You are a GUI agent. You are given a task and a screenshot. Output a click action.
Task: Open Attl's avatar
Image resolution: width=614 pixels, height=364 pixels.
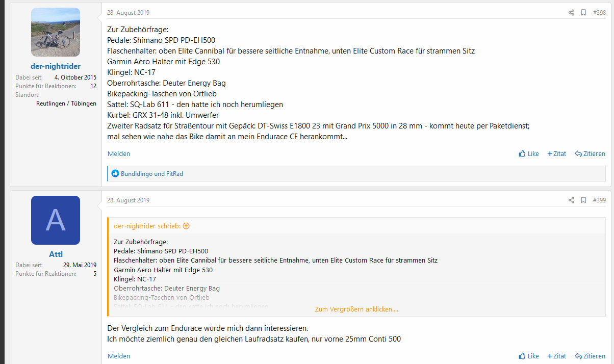tap(56, 220)
